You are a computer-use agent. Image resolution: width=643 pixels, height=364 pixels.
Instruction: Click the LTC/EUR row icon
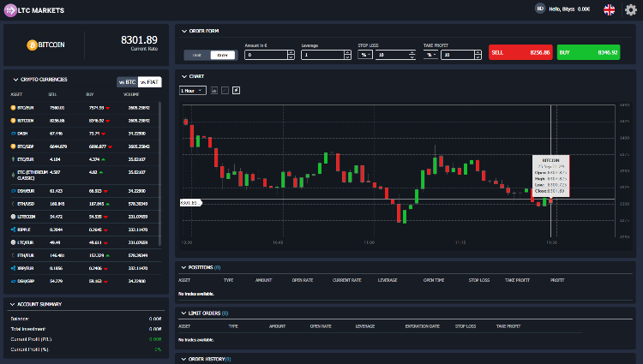coord(13,242)
